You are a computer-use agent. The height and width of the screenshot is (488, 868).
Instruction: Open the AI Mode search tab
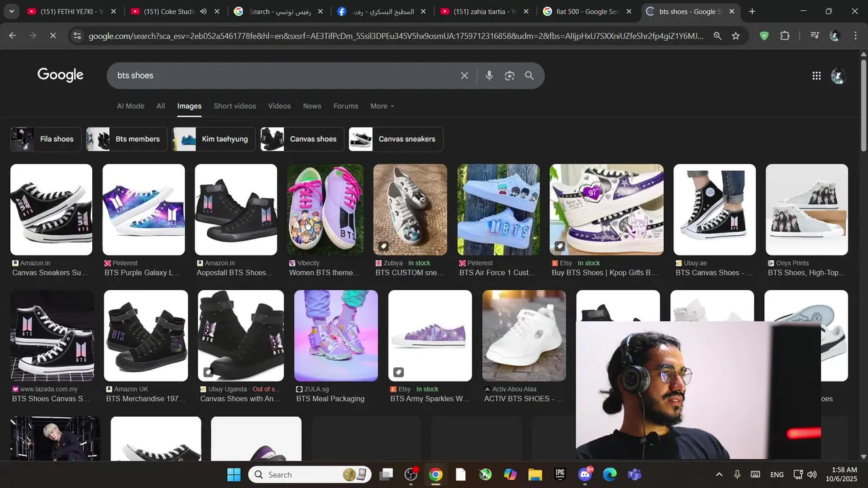131,106
